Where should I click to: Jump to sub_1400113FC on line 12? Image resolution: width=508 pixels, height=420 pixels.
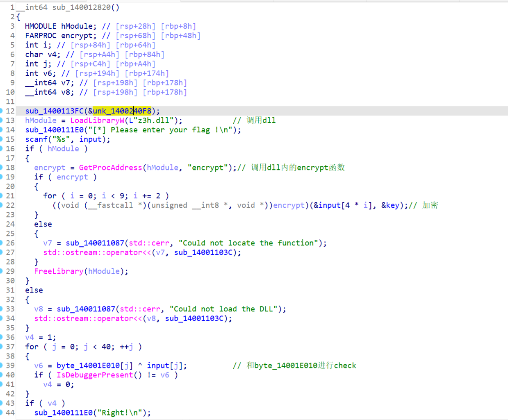pos(54,111)
